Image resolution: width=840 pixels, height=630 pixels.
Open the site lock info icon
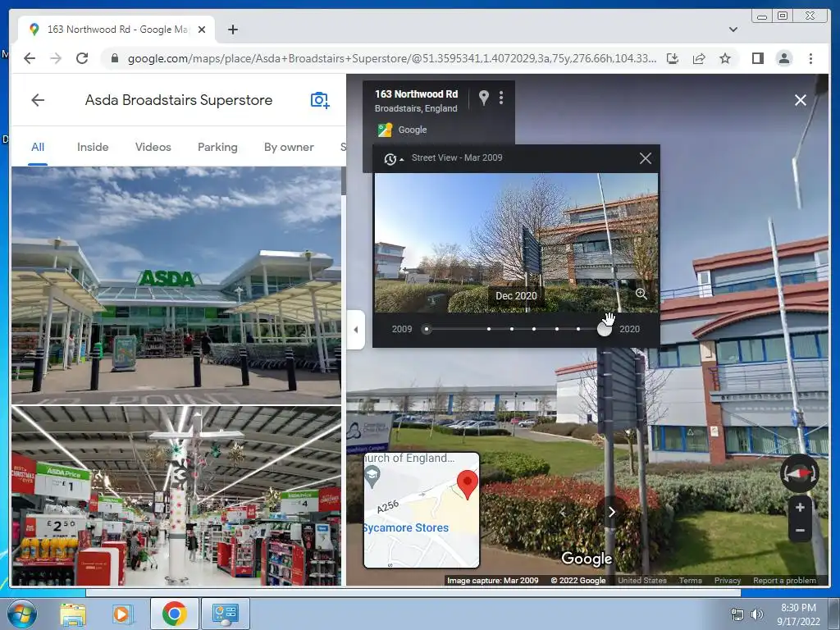pos(114,58)
